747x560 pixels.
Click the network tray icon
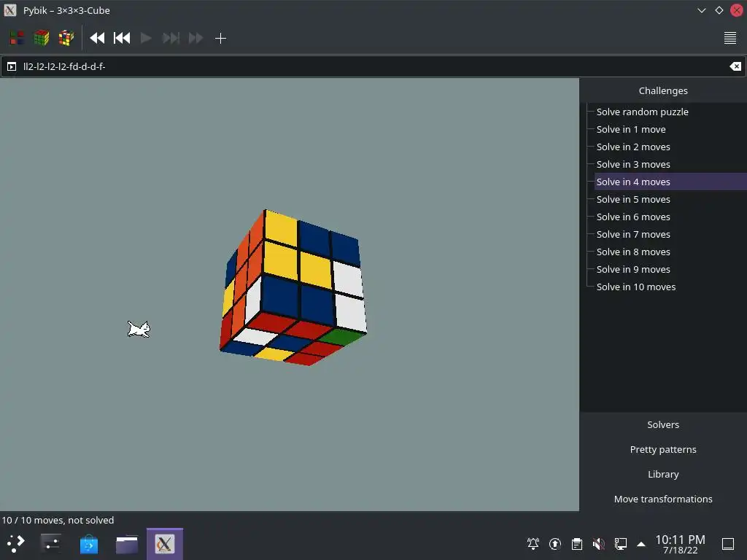pos(621,544)
